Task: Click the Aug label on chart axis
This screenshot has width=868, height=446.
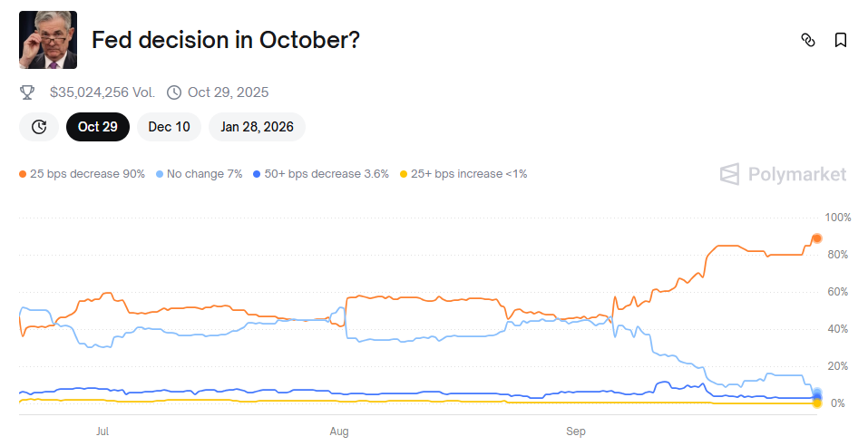Action: 339,431
